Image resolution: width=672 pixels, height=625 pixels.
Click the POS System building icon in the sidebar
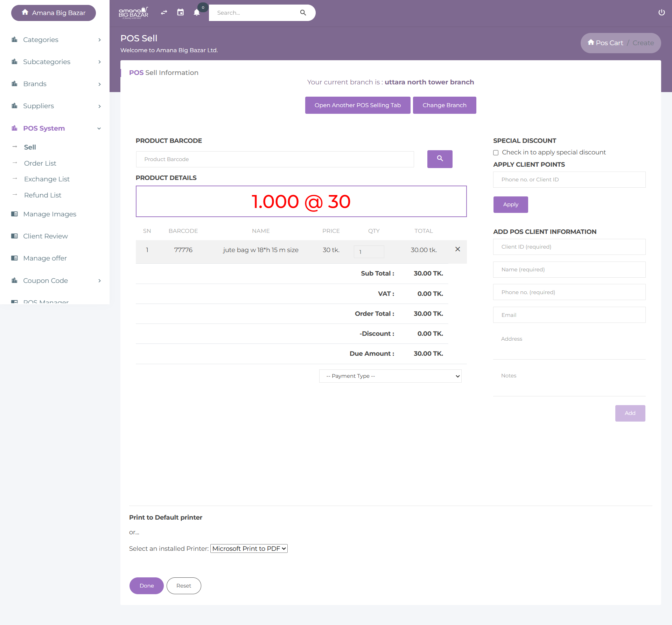(x=14, y=128)
